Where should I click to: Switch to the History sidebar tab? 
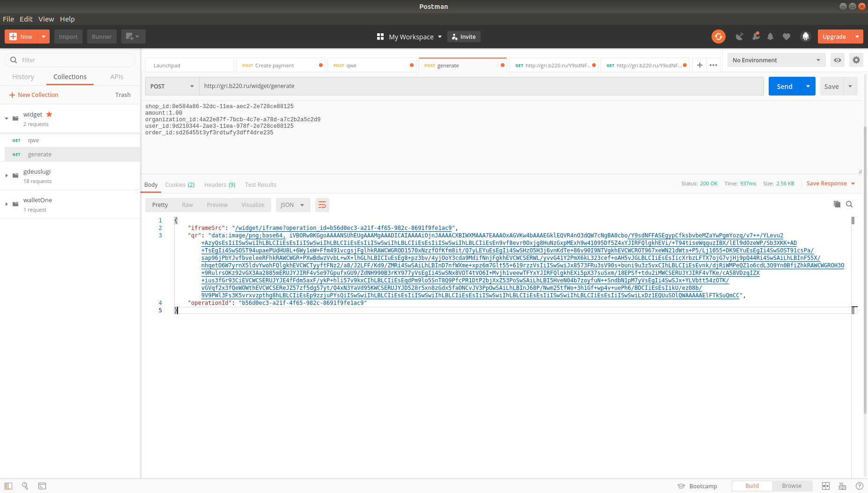[23, 77]
